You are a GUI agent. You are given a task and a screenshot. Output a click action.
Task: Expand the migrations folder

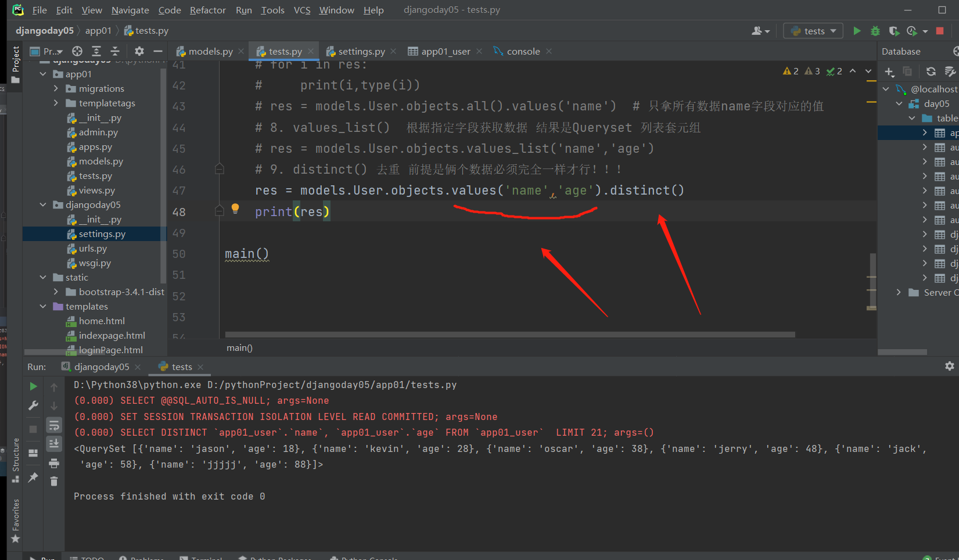coord(56,88)
